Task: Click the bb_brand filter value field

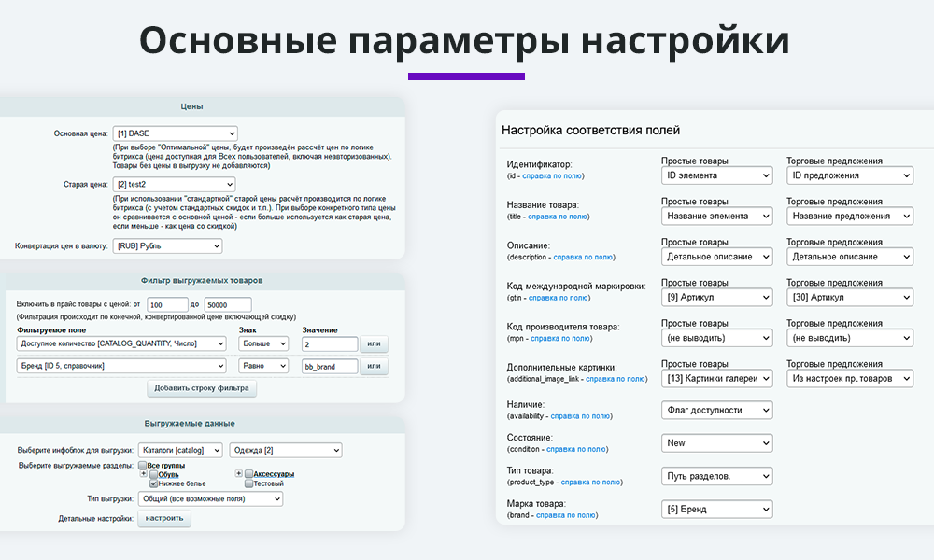Action: click(330, 367)
